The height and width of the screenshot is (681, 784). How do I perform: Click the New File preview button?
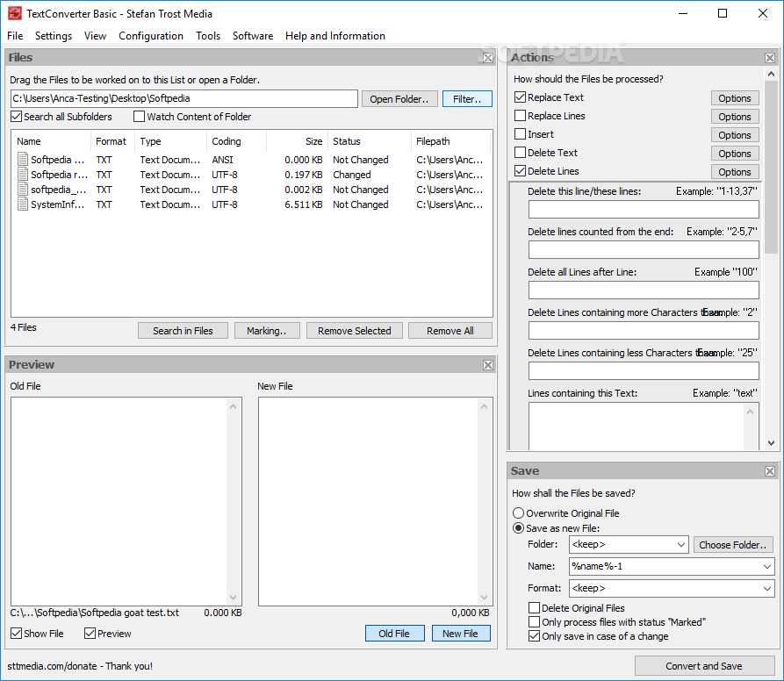[461, 634]
